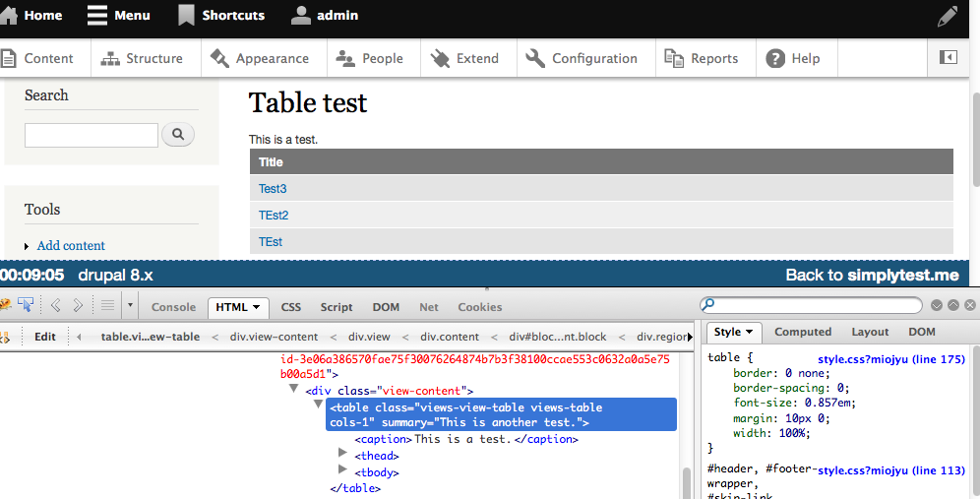Click the Firebug command line lines icon
This screenshot has height=499, width=980.
(107, 305)
